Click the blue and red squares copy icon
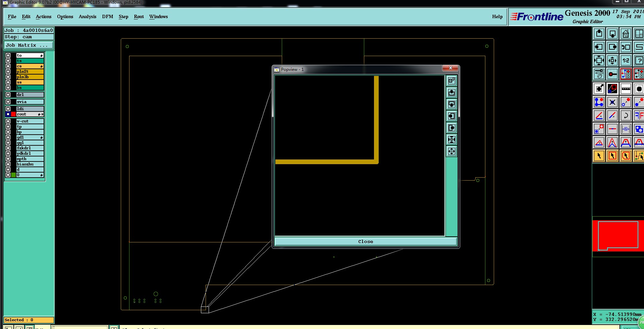 click(599, 129)
